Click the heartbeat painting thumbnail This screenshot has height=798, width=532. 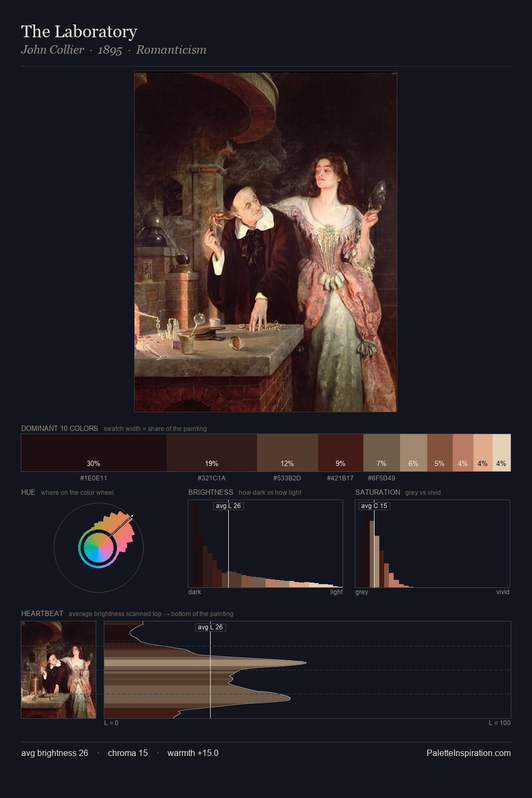pyautogui.click(x=59, y=670)
